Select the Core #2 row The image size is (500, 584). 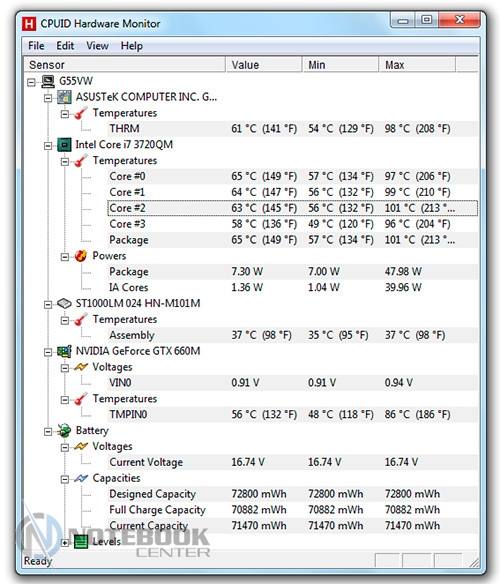coord(292,208)
